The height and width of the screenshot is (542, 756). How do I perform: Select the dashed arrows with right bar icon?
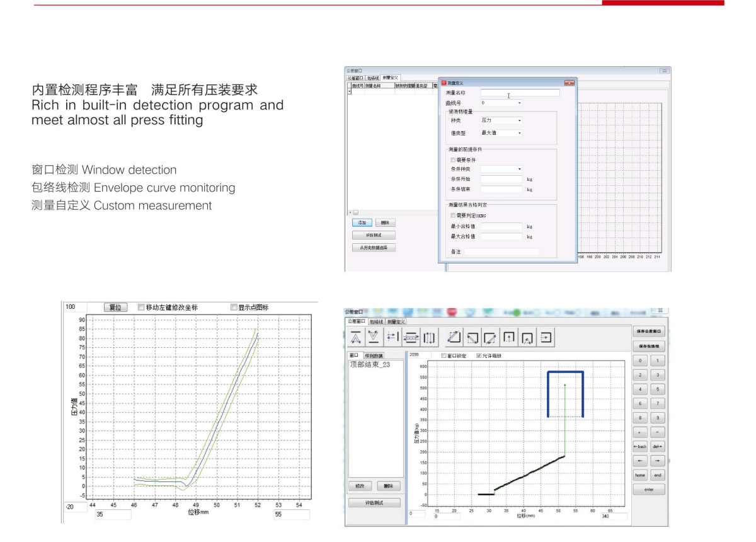[x=392, y=338]
